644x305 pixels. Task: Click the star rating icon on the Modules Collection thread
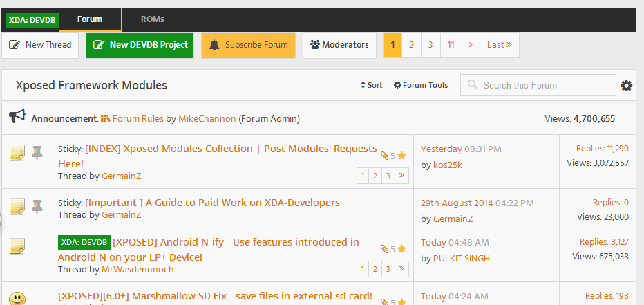[x=401, y=156]
